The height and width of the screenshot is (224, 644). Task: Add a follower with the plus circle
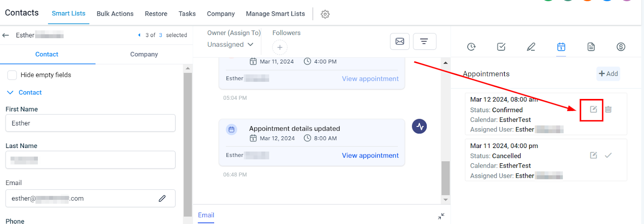(280, 47)
